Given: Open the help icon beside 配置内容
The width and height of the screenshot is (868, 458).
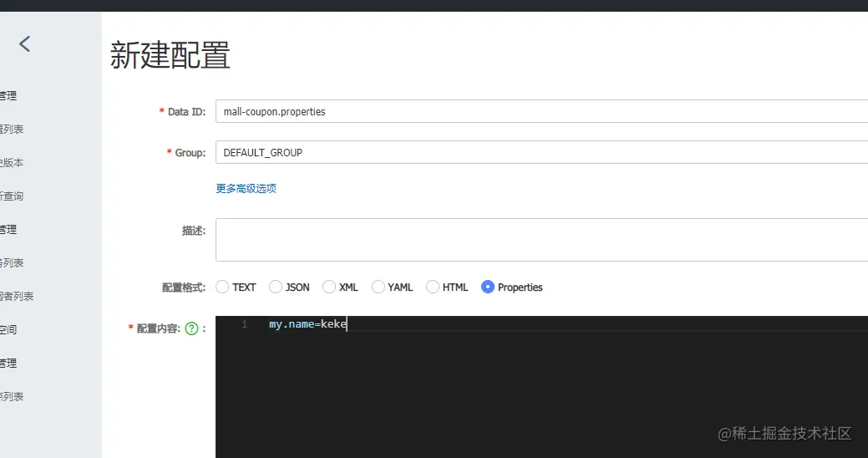Looking at the screenshot, I should click(x=191, y=328).
